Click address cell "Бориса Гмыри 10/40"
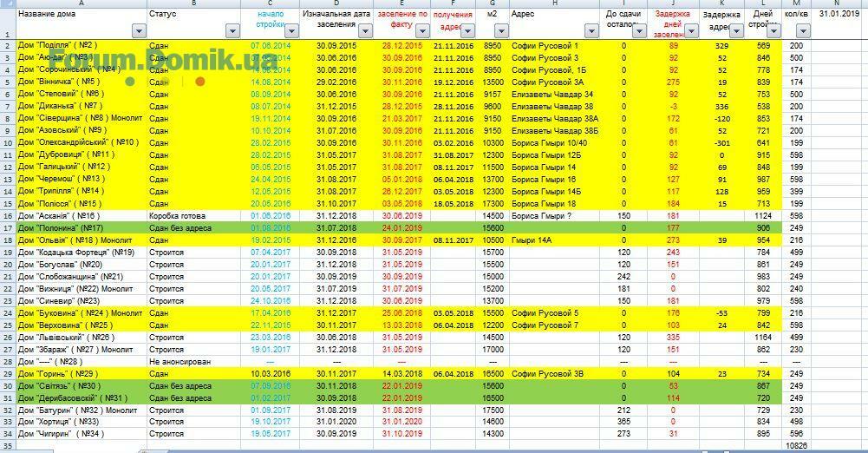Screen dimensions: 868x453 pyautogui.click(x=554, y=143)
